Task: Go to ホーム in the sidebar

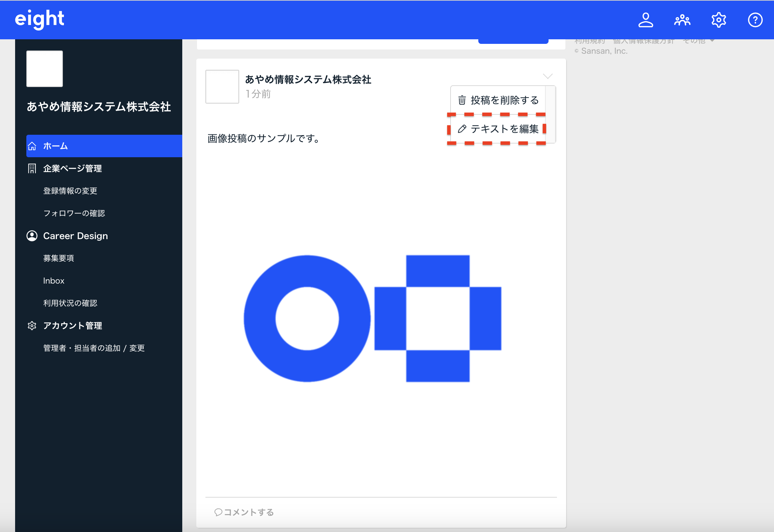Action: pos(55,146)
